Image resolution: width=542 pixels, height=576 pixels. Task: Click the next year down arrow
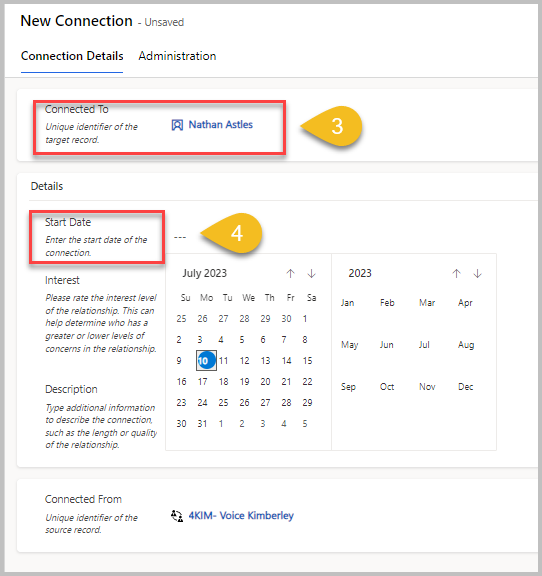point(477,273)
